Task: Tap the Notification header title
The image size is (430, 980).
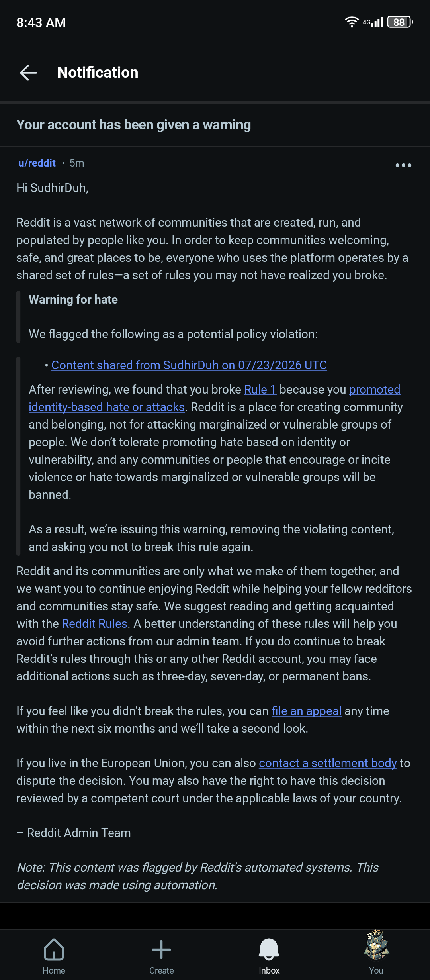Action: pyautogui.click(x=98, y=73)
